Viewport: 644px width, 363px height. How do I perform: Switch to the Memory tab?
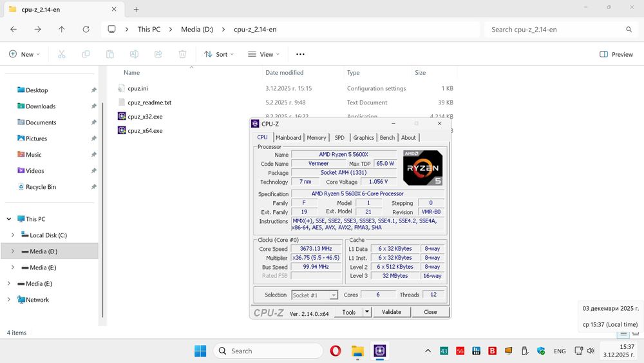tap(316, 138)
